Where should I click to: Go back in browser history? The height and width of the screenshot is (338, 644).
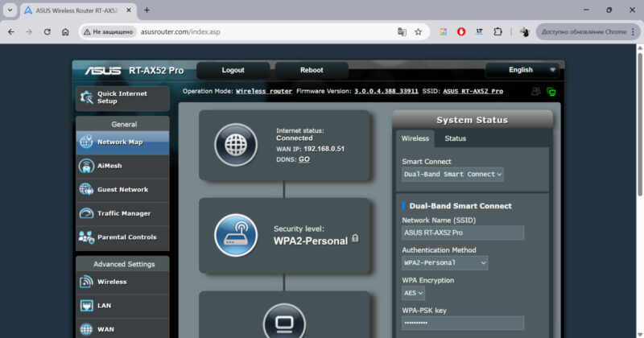[11, 31]
